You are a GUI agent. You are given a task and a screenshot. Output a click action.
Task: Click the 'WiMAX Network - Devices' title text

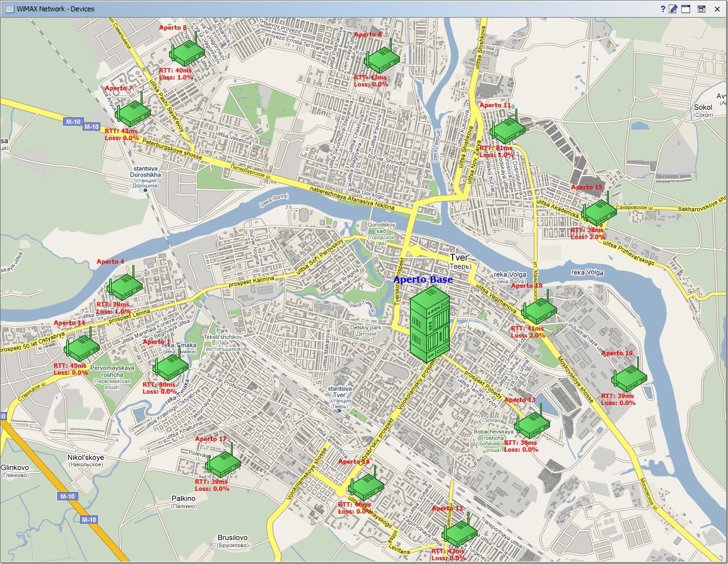[x=56, y=9]
